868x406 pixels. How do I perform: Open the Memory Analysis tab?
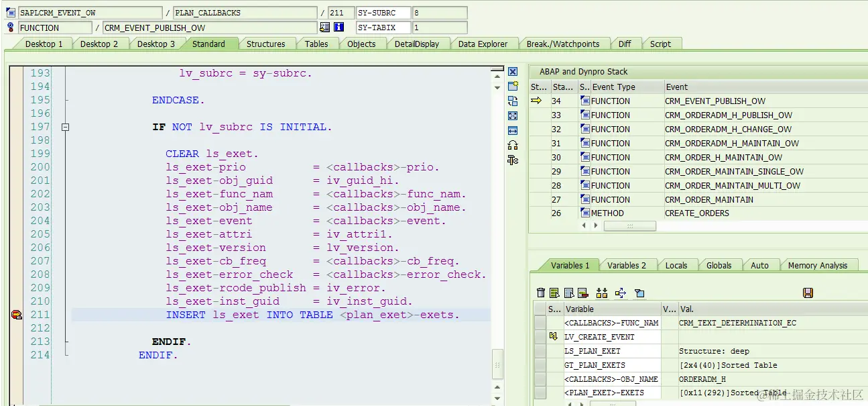[x=818, y=265]
